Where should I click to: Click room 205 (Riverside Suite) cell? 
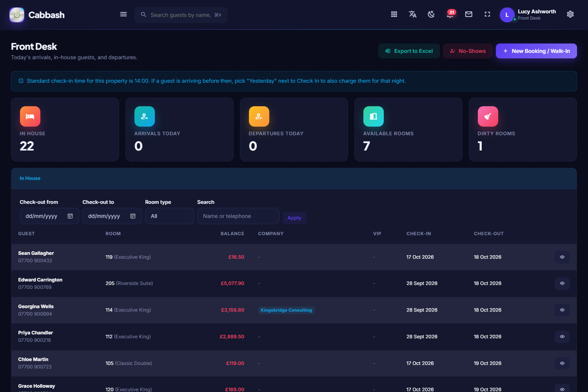tap(129, 283)
